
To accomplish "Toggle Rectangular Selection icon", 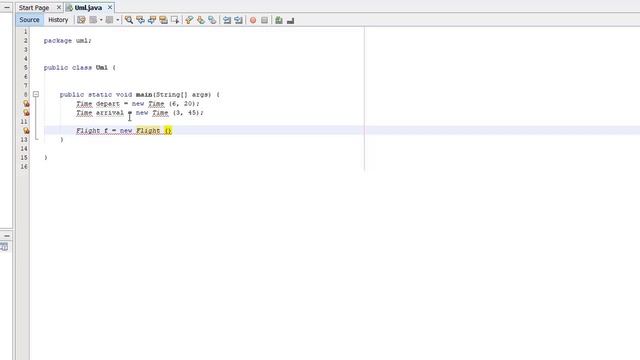I will pyautogui.click(x=175, y=20).
